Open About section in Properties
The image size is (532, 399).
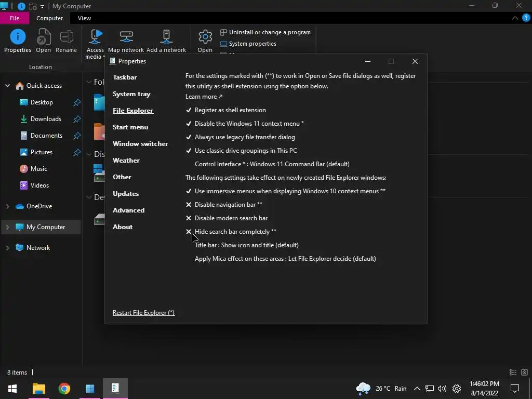pos(123,227)
